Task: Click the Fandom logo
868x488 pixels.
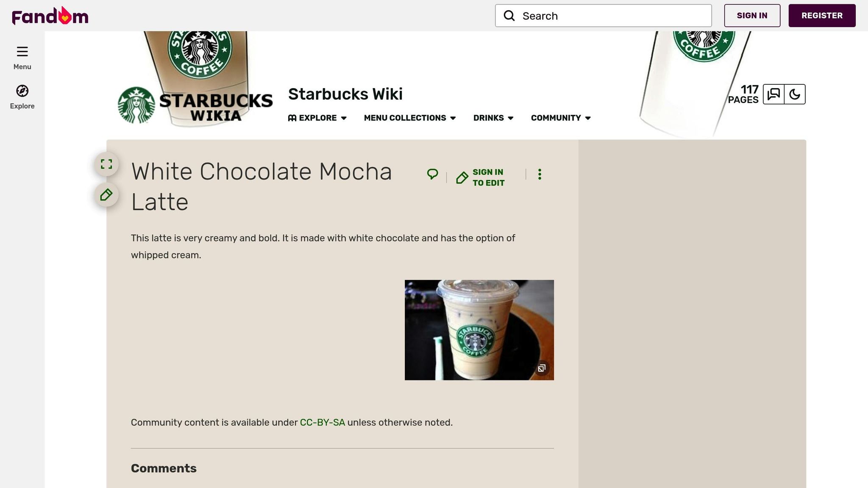Action: point(50,15)
